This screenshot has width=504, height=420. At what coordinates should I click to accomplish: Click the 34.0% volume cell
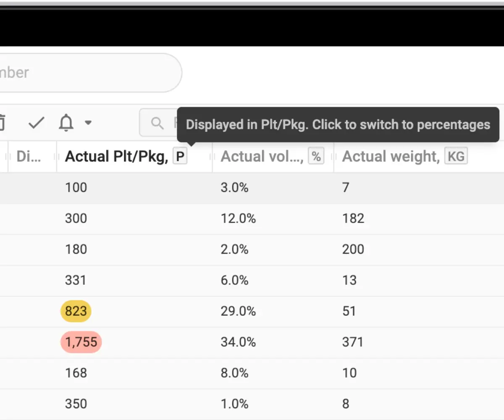(238, 342)
